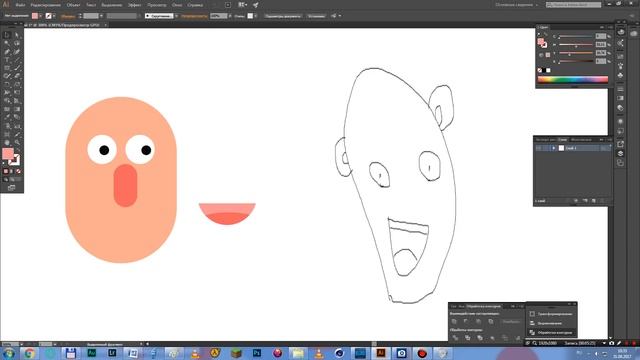Open the Эффект menu
640x360 pixels.
pos(134,5)
